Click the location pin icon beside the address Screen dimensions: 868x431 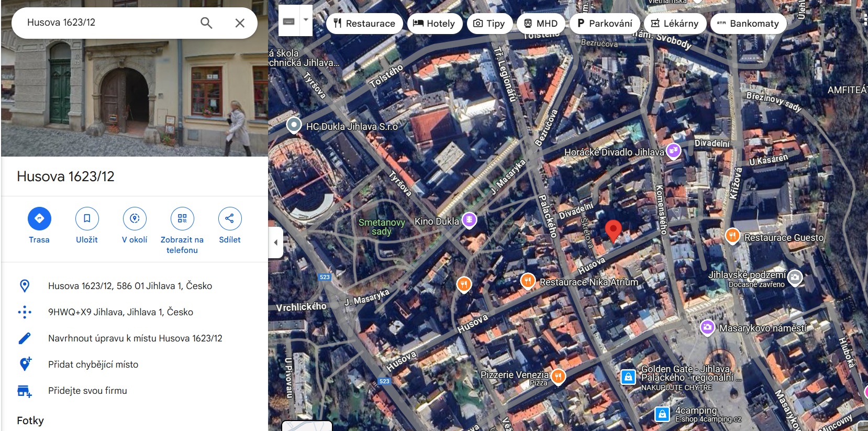[25, 286]
